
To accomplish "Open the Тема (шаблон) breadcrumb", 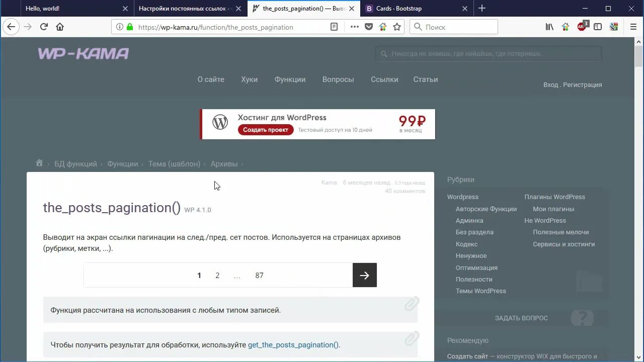I will (174, 164).
